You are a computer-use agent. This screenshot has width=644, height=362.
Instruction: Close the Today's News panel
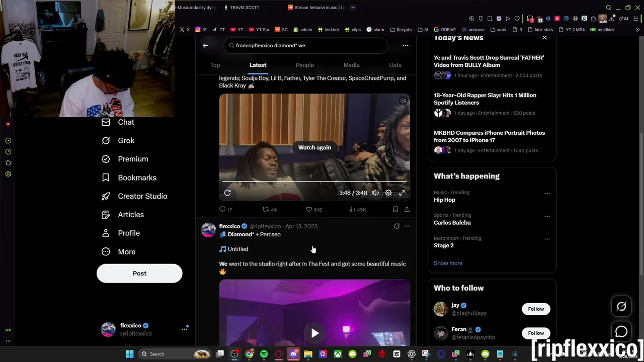point(544,38)
